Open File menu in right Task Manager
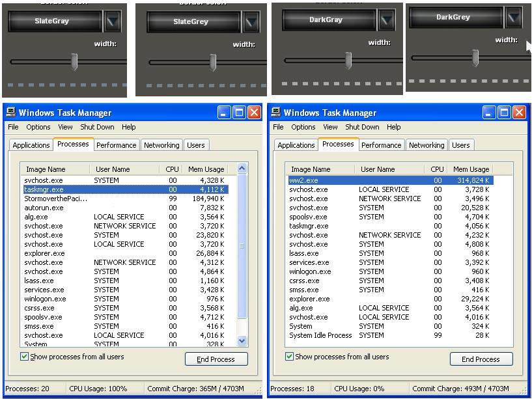 tap(278, 127)
